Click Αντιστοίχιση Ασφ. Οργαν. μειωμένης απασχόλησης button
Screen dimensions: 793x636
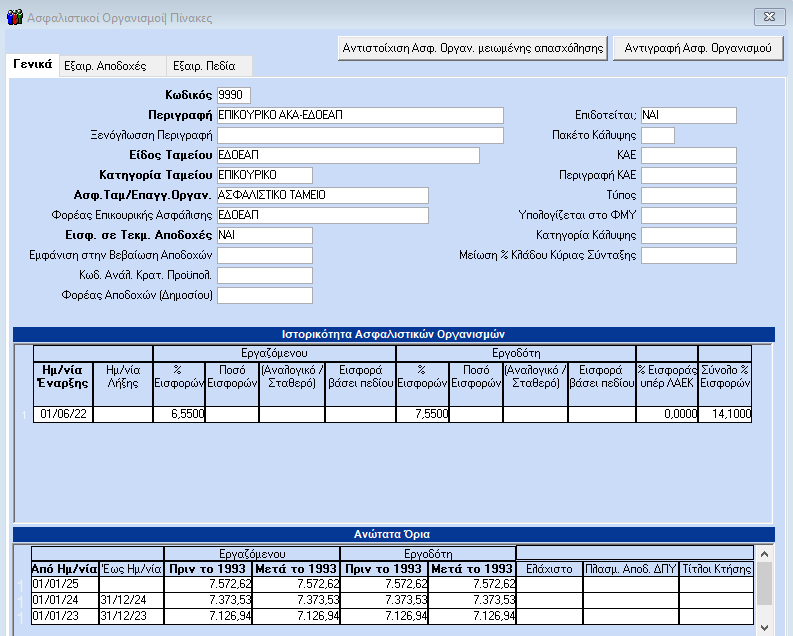coord(474,47)
